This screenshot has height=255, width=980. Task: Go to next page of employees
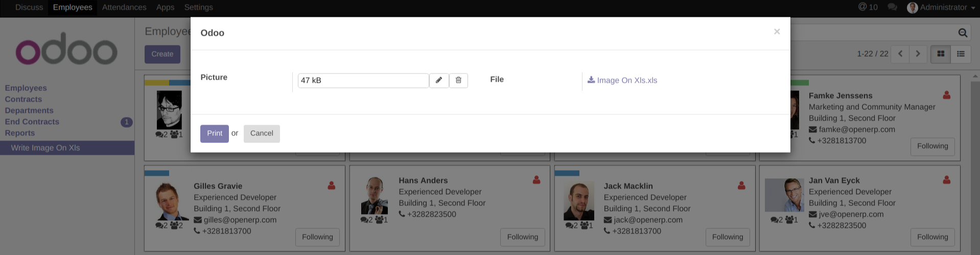(918, 54)
